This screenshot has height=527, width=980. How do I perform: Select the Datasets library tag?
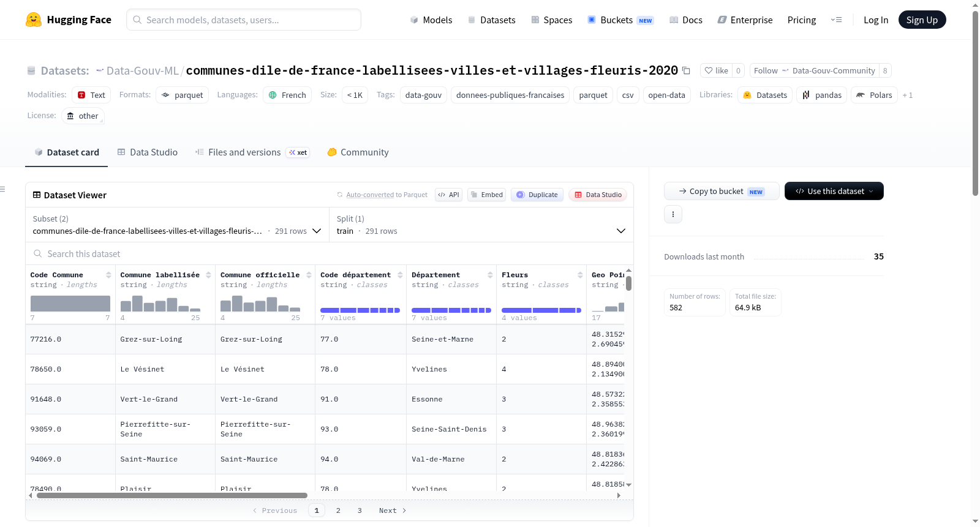tap(765, 95)
